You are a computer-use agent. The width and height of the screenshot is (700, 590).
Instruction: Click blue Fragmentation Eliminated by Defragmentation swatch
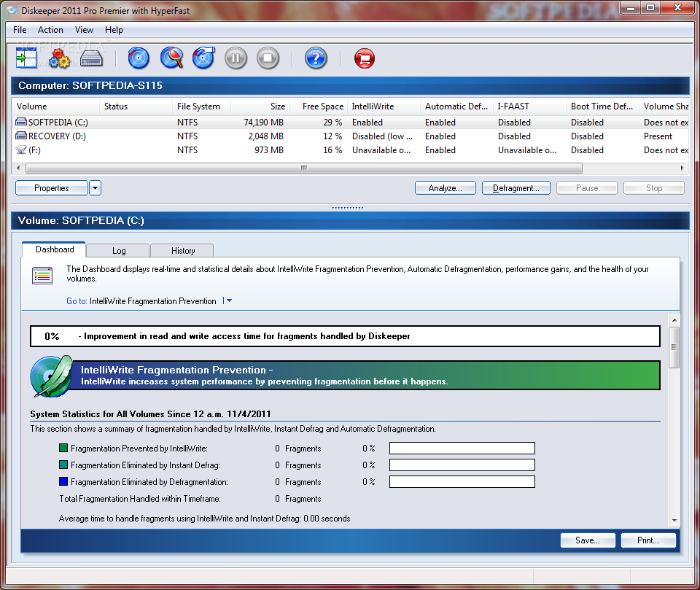pyautogui.click(x=63, y=481)
